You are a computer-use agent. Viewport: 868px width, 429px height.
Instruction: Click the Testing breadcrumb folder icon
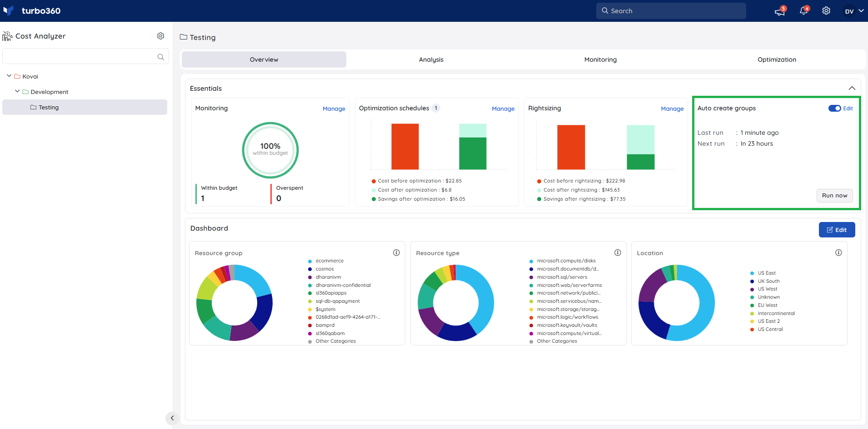184,37
